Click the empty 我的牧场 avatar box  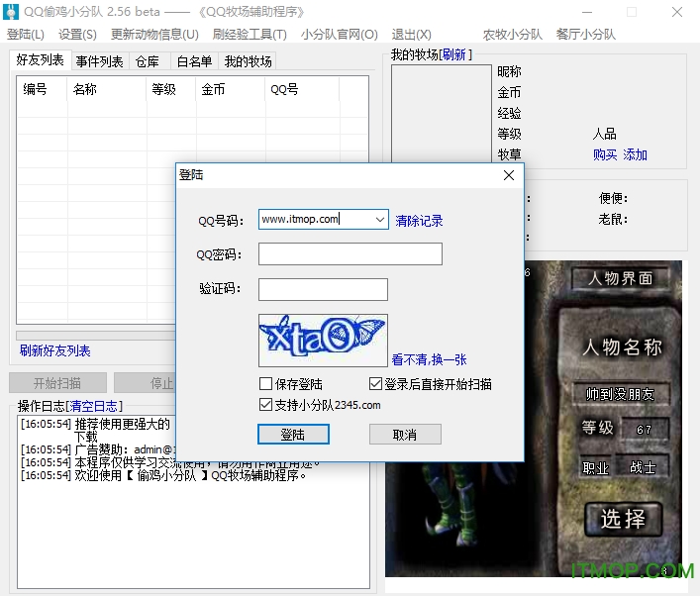coord(442,114)
